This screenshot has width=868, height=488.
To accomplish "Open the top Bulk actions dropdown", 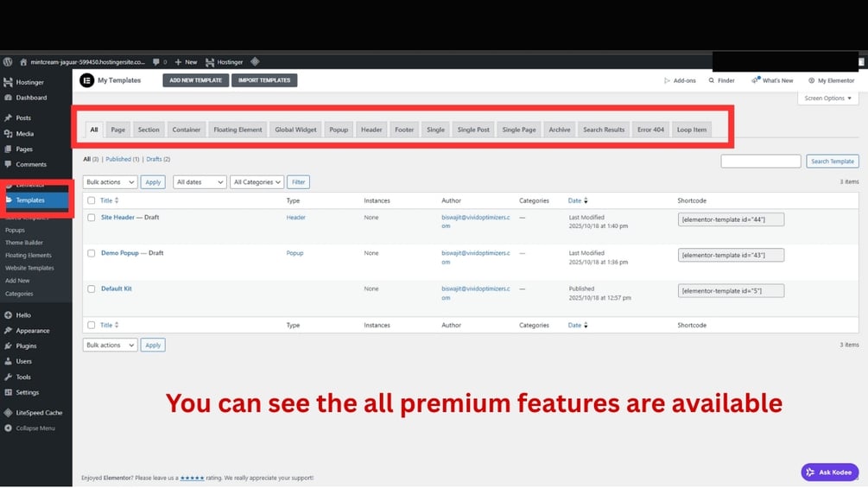I will pos(111,182).
